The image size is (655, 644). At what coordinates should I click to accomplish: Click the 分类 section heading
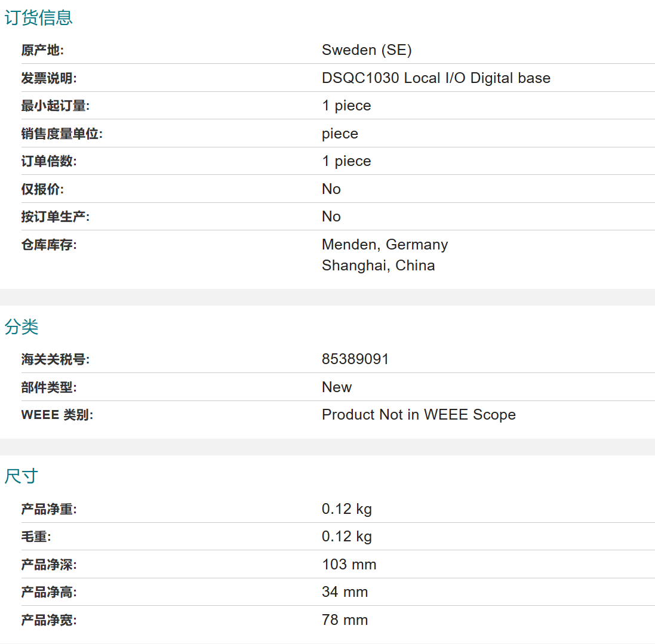pos(21,326)
